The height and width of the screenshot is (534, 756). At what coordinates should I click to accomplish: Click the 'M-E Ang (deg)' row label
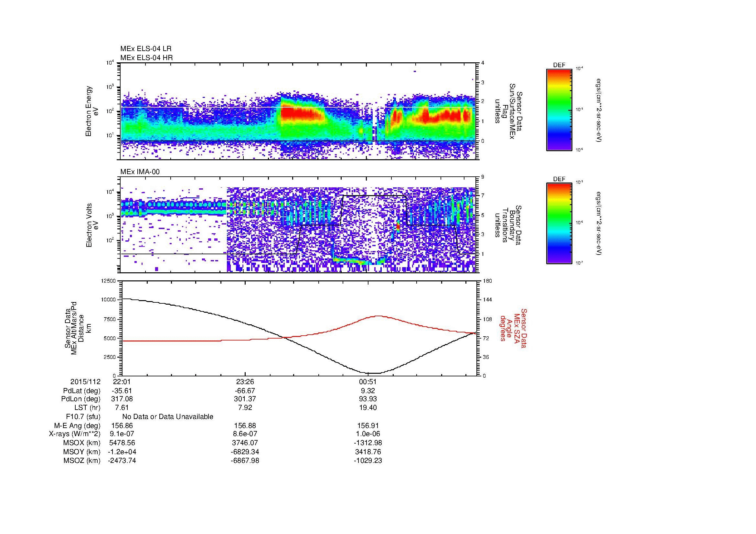[x=77, y=426]
